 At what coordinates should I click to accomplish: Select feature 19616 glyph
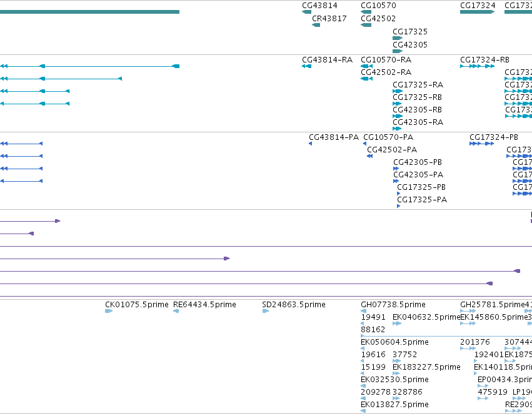pyautogui.click(x=363, y=361)
